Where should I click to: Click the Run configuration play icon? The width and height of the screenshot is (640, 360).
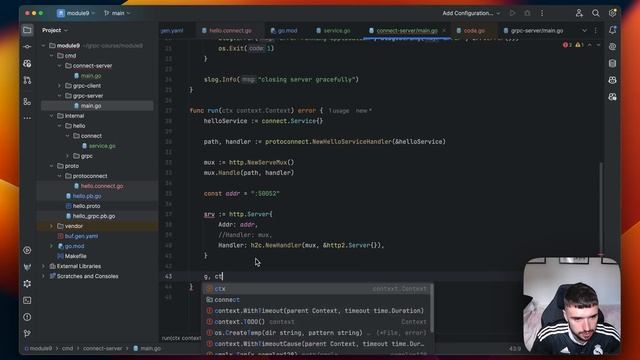click(x=512, y=13)
